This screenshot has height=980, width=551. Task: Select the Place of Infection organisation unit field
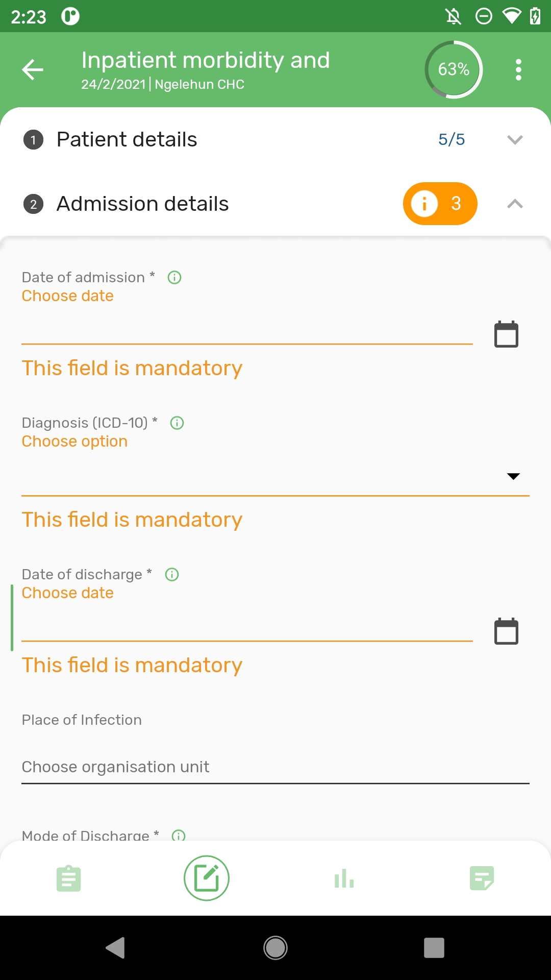275,767
